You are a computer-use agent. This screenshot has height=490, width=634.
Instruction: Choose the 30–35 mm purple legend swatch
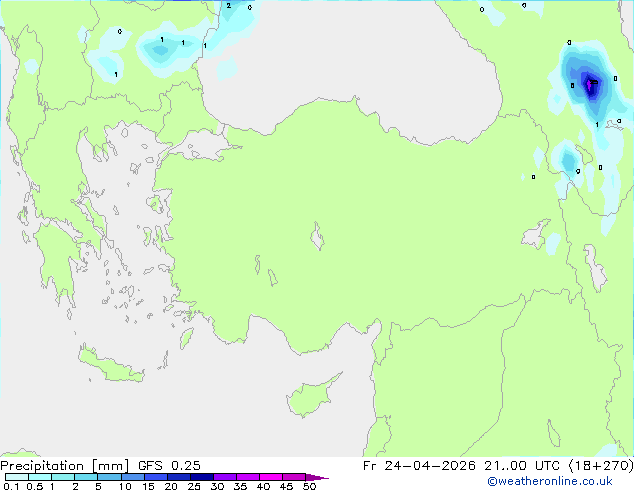225,477
